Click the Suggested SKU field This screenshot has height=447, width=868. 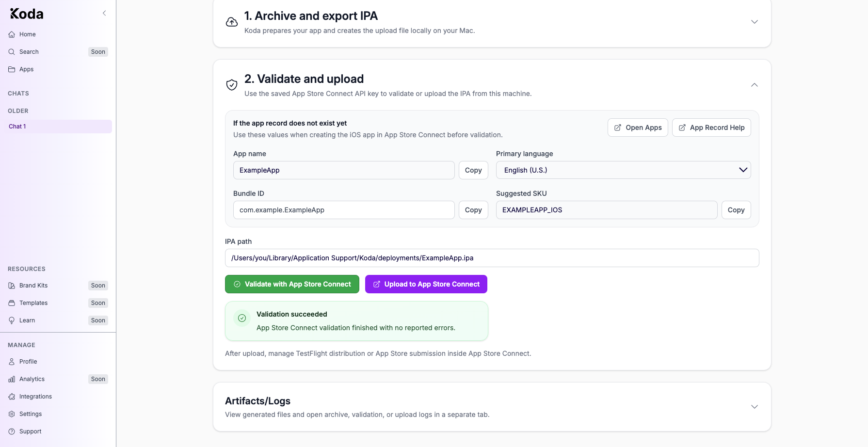pos(607,210)
